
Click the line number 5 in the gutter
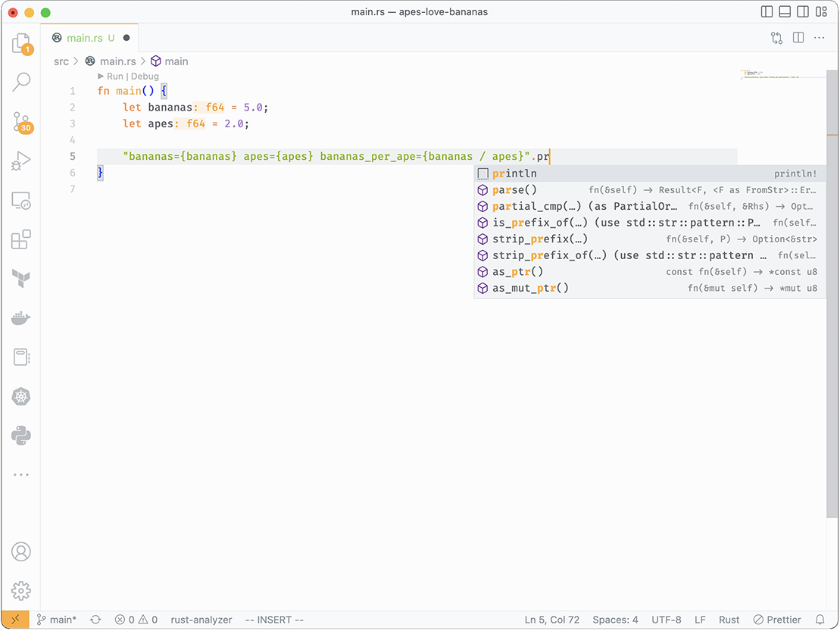[72, 156]
